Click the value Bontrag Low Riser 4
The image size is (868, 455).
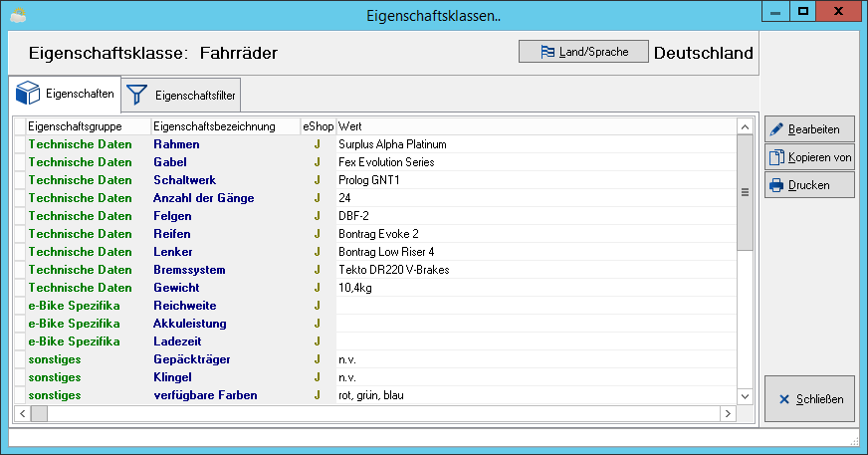click(386, 252)
